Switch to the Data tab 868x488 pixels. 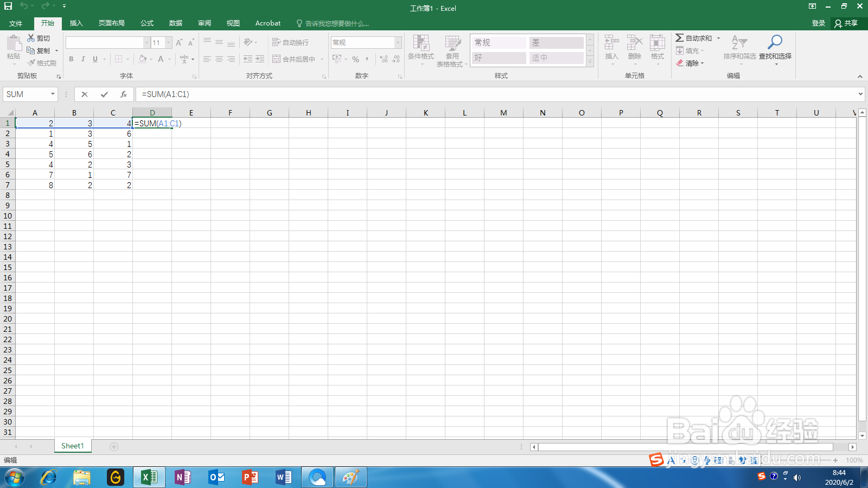pyautogui.click(x=176, y=23)
